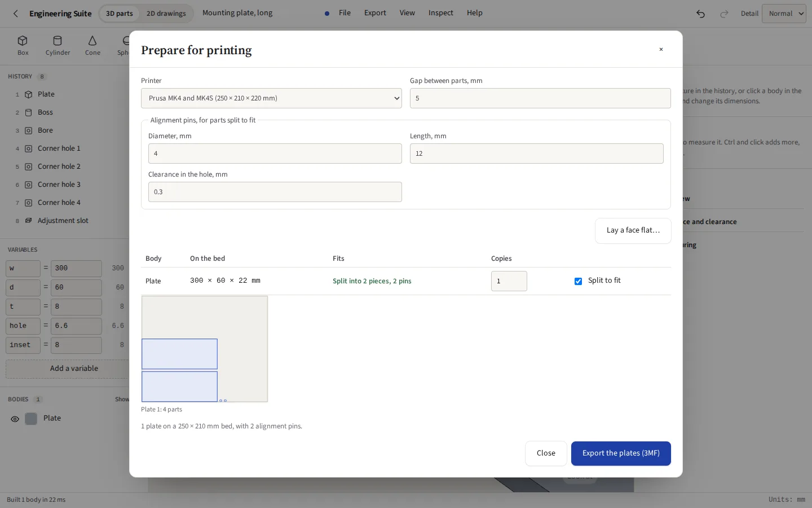This screenshot has height=508, width=812.
Task: Click the Boss feature icon in history
Action: (28, 112)
